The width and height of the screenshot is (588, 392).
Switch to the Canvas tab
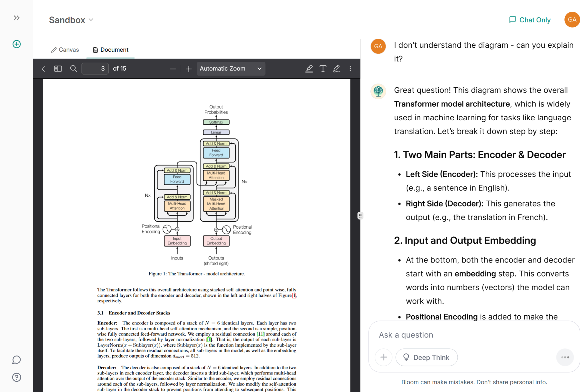click(65, 50)
